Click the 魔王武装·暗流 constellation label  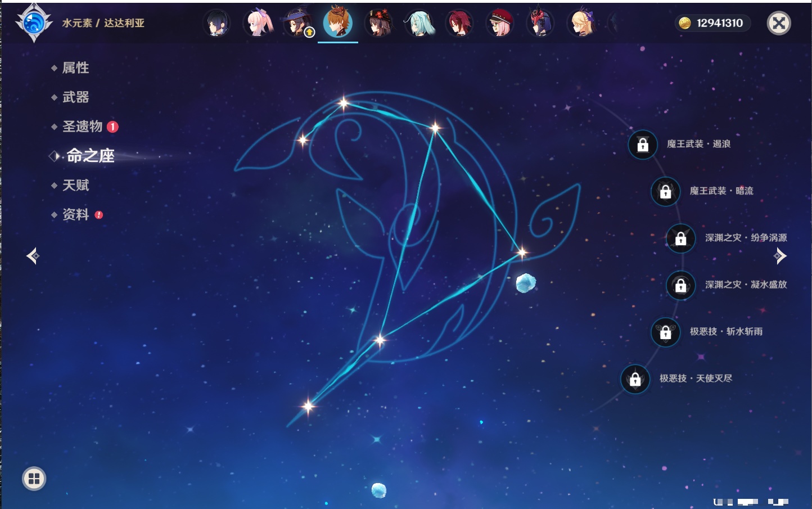point(721,191)
